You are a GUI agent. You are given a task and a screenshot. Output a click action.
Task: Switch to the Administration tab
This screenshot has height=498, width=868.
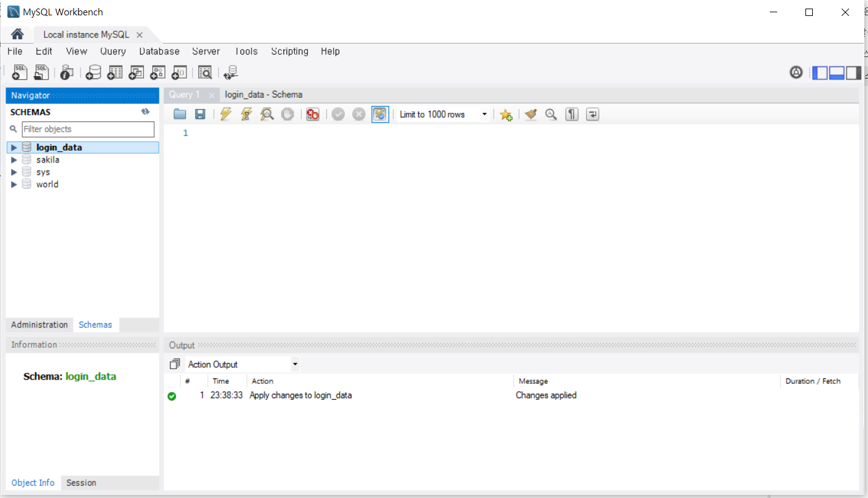39,324
